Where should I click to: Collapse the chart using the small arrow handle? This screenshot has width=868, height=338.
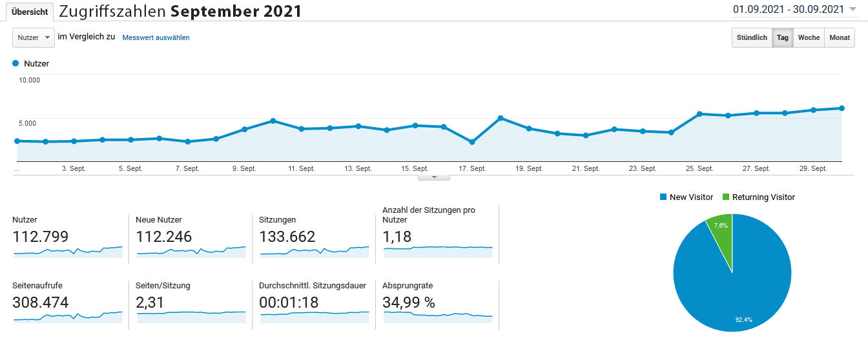pyautogui.click(x=434, y=177)
